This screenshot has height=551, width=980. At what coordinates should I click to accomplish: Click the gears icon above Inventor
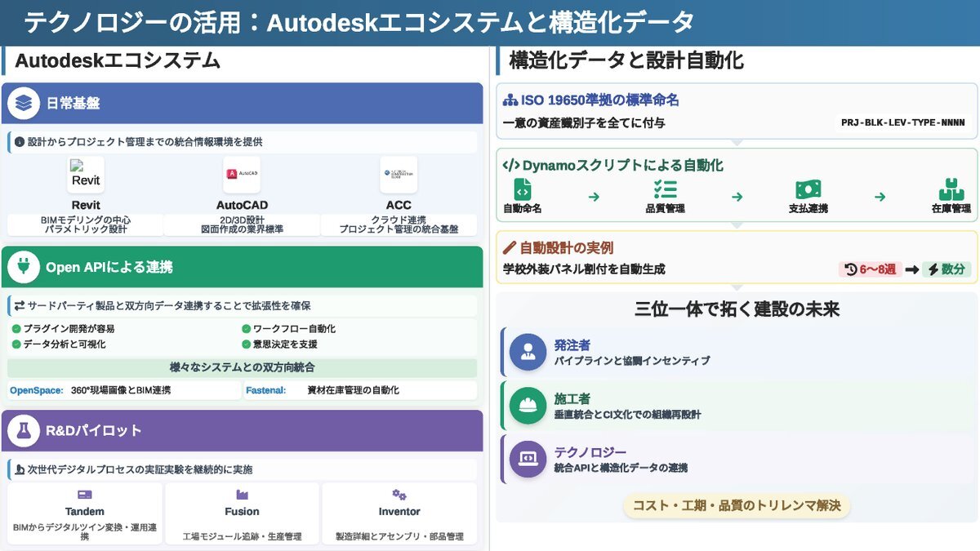tap(399, 495)
